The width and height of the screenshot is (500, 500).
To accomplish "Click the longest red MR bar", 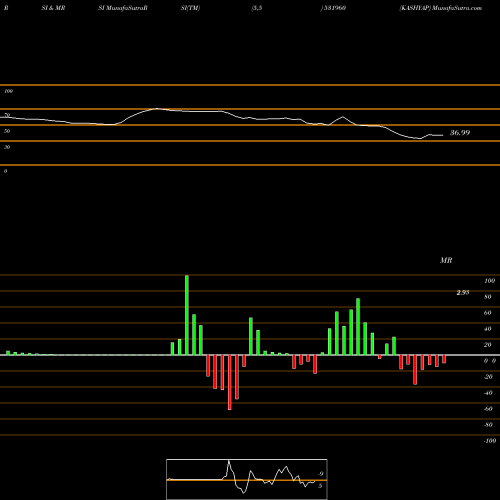I will 230,382.
